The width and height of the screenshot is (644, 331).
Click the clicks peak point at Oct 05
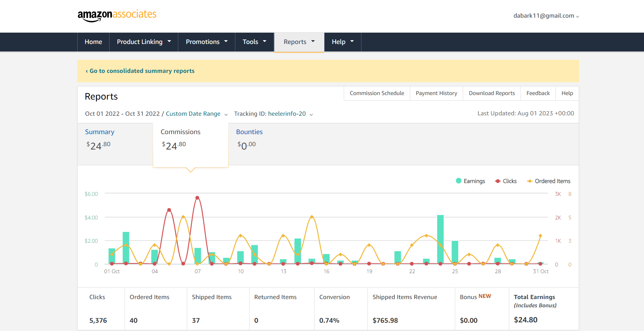coord(169,210)
